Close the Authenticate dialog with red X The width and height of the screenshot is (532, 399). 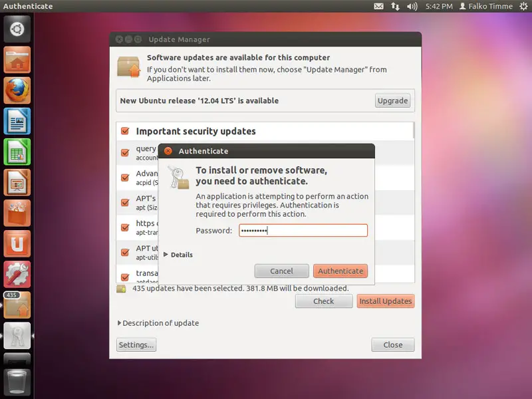pyautogui.click(x=168, y=151)
